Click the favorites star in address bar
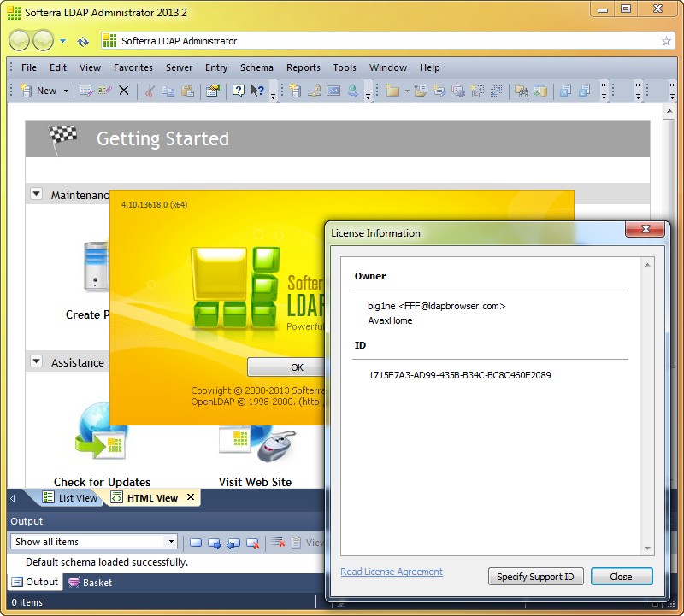Image resolution: width=684 pixels, height=616 pixels. (x=666, y=41)
